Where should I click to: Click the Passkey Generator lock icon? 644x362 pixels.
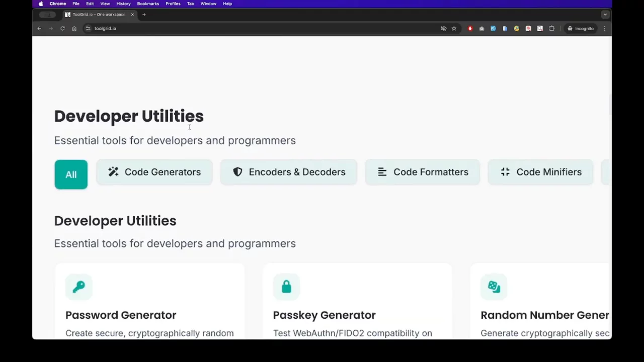pyautogui.click(x=286, y=287)
